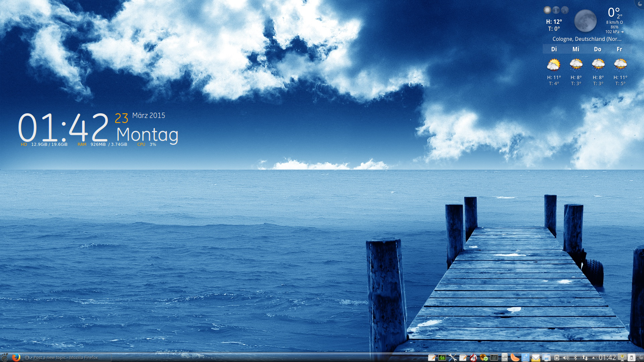Open the volume control in the tray
This screenshot has width=644, height=362.
click(566, 358)
